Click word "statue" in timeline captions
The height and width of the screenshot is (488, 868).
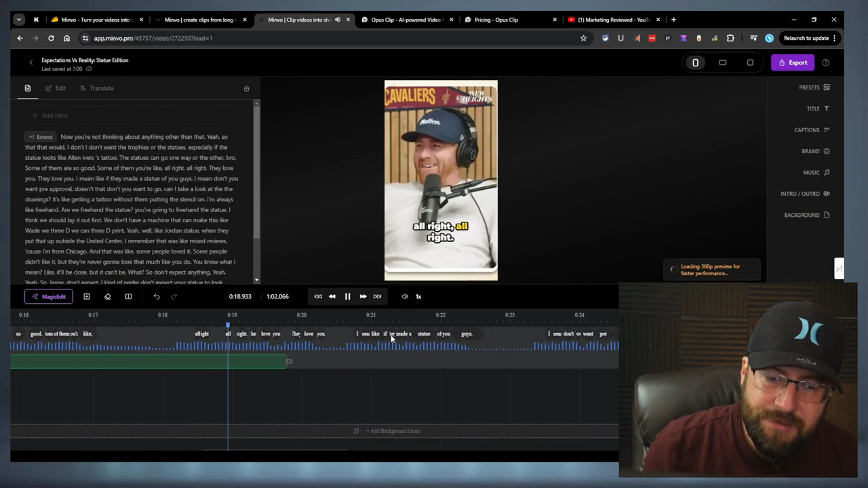[x=424, y=333]
